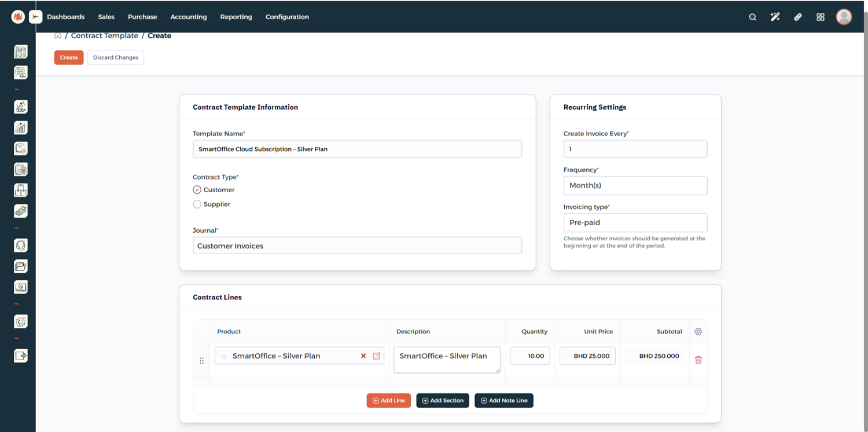Viewport: 868px width, 432px height.
Task: Open the Accounting menu
Action: coord(188,17)
